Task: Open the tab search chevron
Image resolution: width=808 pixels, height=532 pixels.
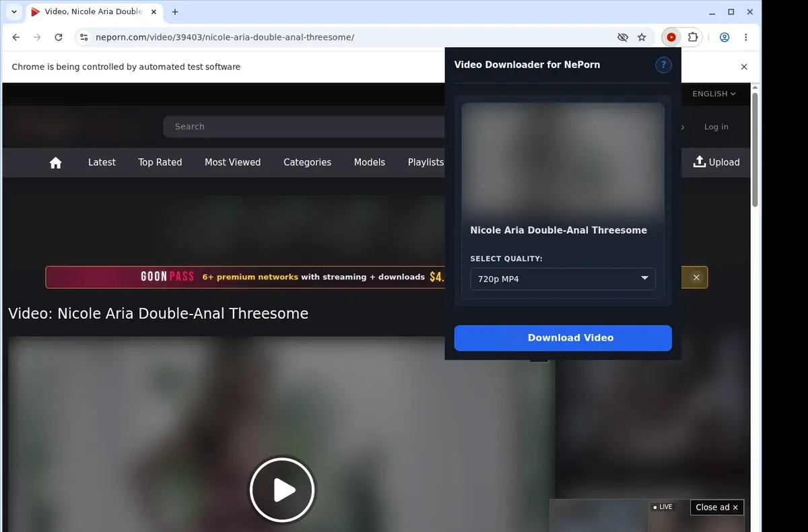Action: pos(14,12)
